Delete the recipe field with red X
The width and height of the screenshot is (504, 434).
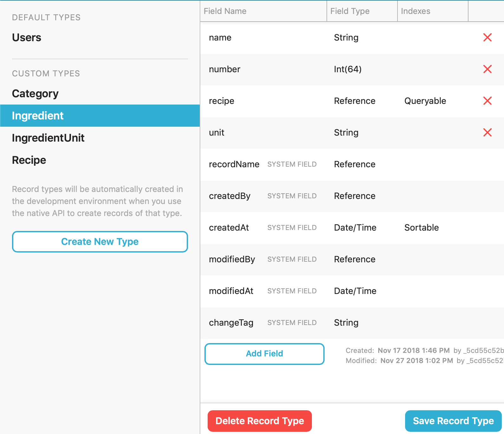(x=487, y=101)
